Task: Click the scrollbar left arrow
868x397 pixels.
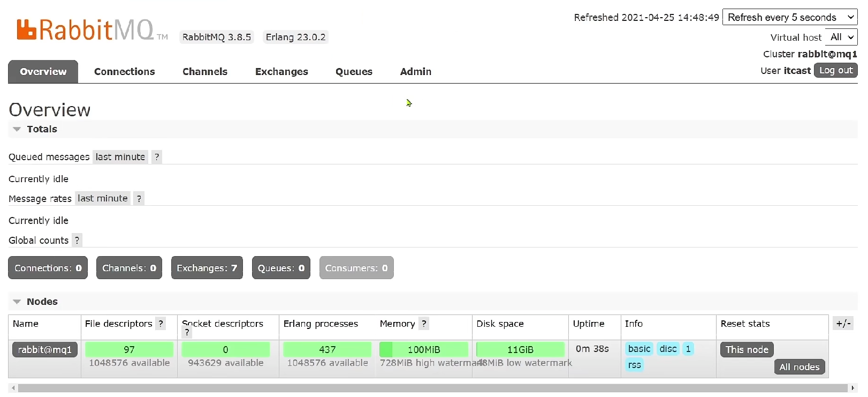Action: click(x=13, y=388)
